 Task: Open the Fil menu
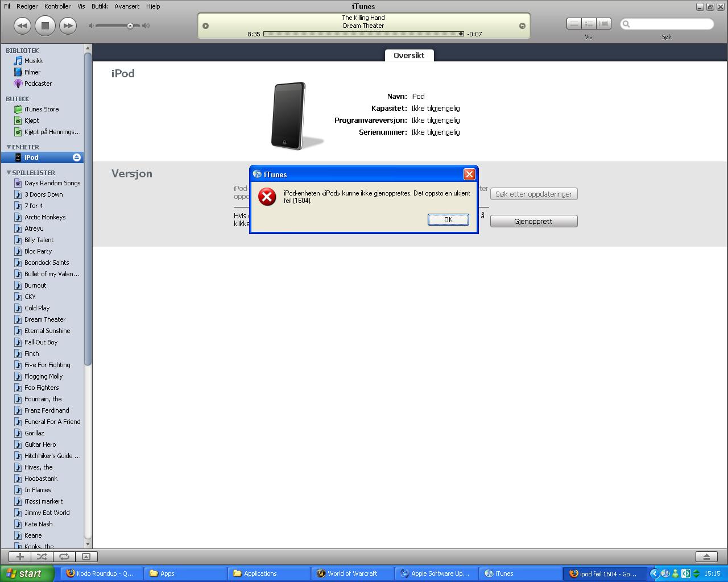coord(7,6)
